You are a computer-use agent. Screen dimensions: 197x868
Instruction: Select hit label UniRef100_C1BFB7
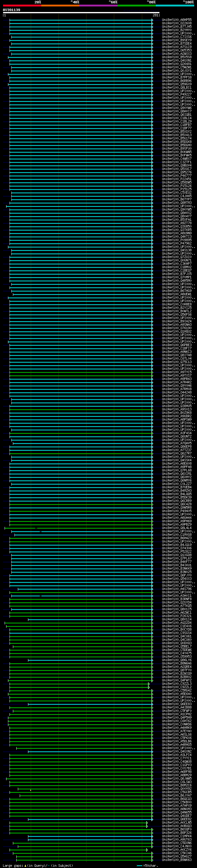tap(177, 125)
